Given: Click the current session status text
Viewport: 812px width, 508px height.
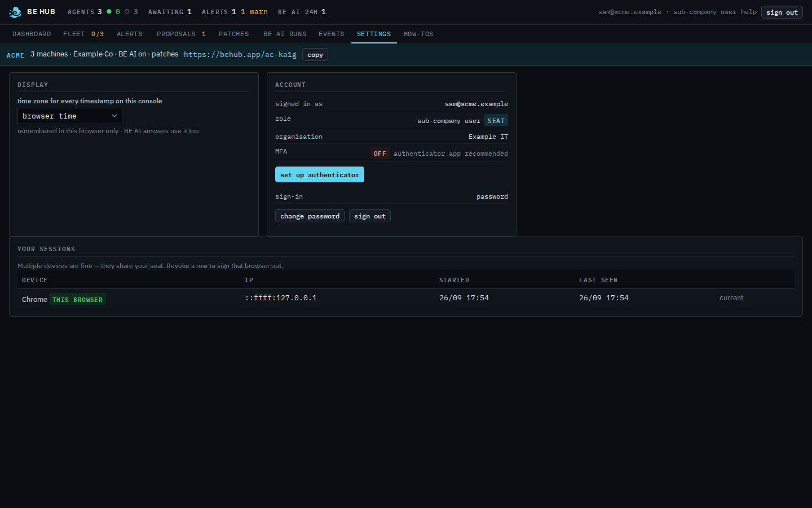Looking at the screenshot, I should pyautogui.click(x=731, y=297).
